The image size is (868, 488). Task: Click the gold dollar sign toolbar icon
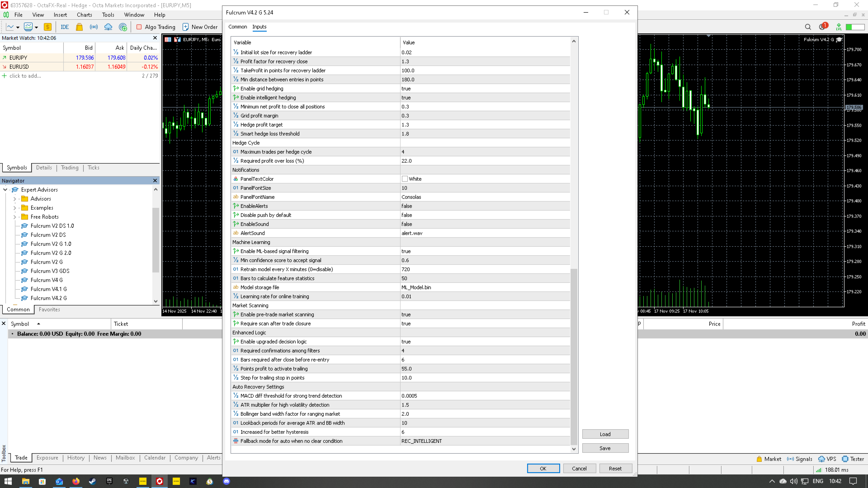click(47, 27)
